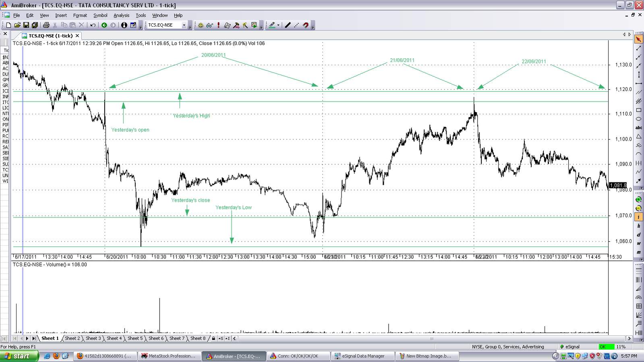Open the File menu
This screenshot has height=362, width=644.
pyautogui.click(x=17, y=15)
